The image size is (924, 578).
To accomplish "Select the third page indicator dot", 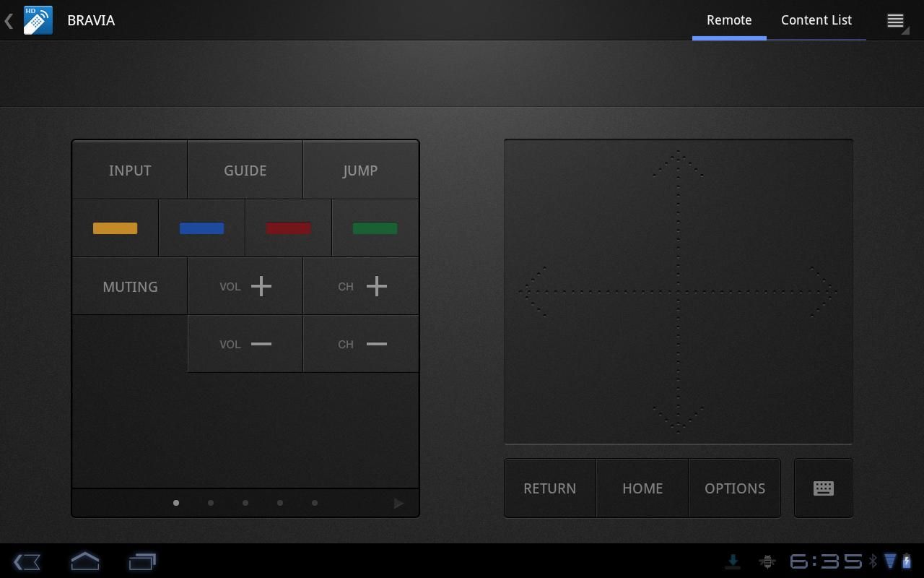I will tap(245, 503).
